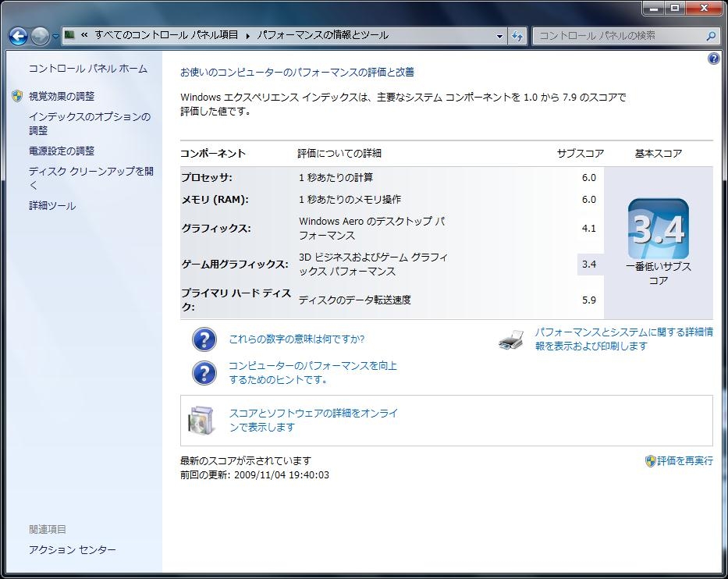Click the 一番低いサブスコア caption
The image size is (728, 579).
click(659, 273)
